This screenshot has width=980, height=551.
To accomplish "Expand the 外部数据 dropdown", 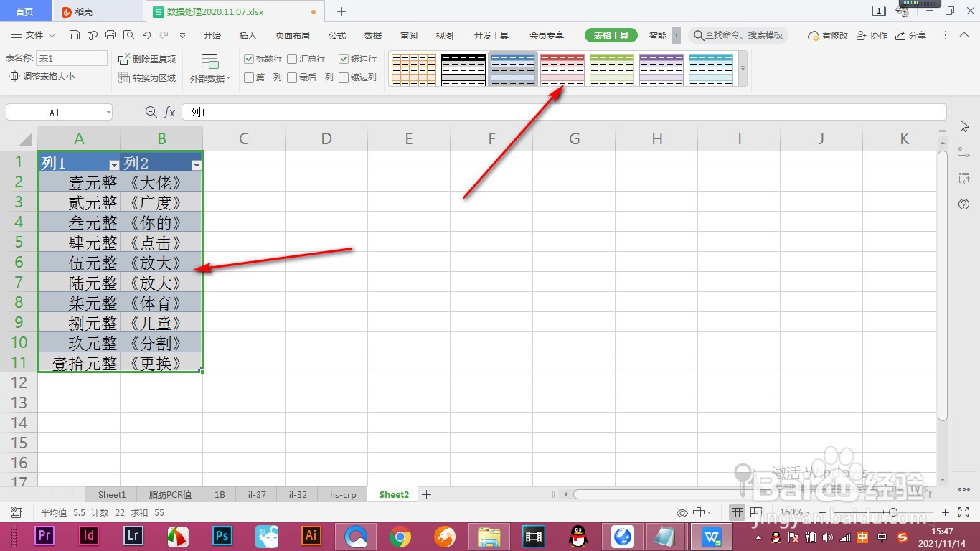I will tap(210, 78).
